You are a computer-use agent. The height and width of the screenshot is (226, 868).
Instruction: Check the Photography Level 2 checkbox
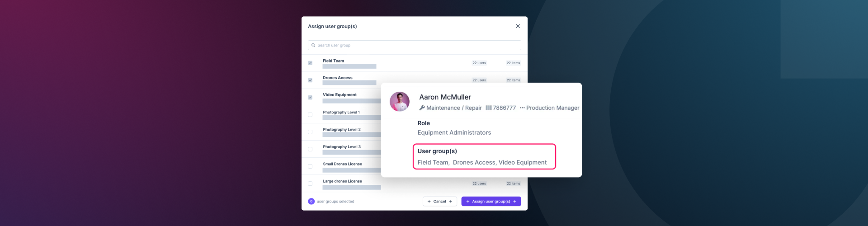pos(310,132)
